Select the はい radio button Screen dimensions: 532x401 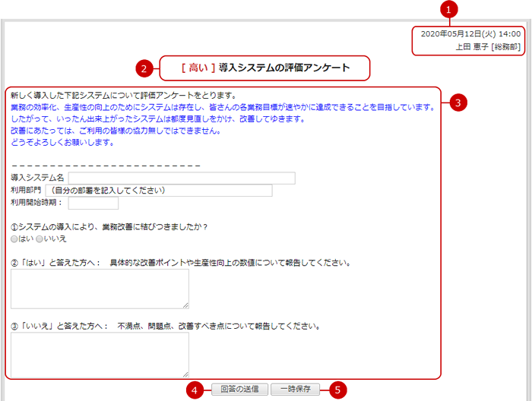point(14,238)
